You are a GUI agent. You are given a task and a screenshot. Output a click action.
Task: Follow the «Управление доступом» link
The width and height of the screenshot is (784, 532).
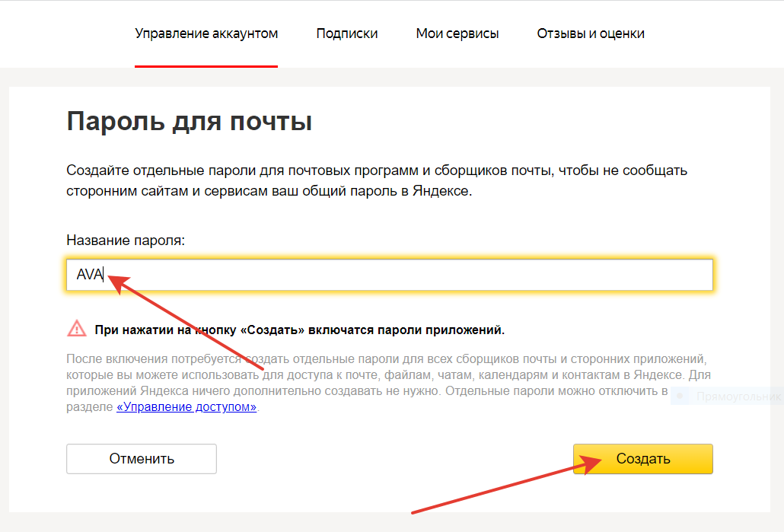pos(186,407)
